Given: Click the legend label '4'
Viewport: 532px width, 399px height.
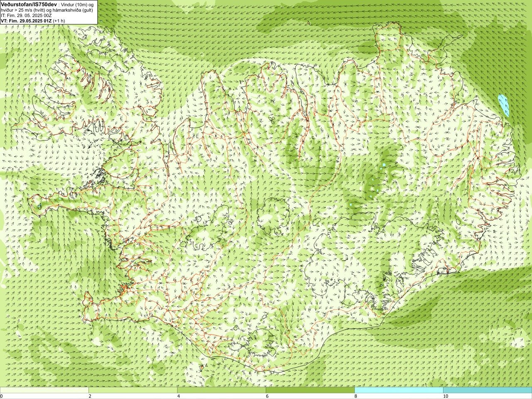Looking at the screenshot, I should coord(179,396).
